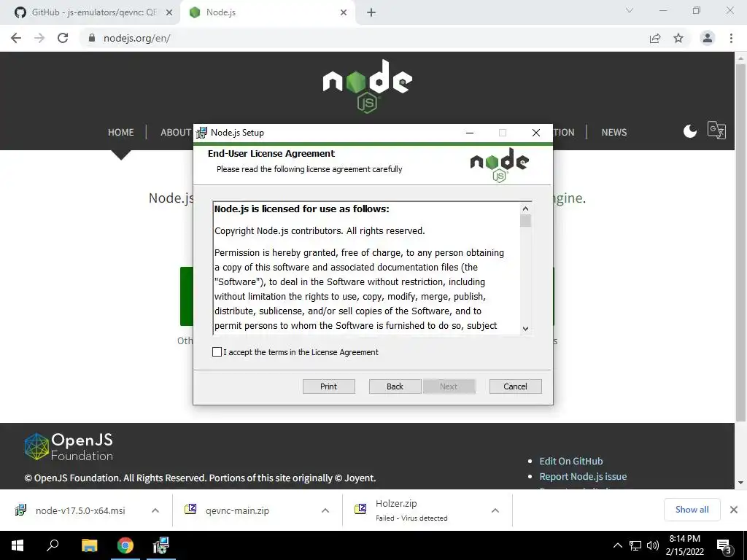This screenshot has width=747, height=560.
Task: Close the GitHub qevnc tab
Action: [169, 13]
